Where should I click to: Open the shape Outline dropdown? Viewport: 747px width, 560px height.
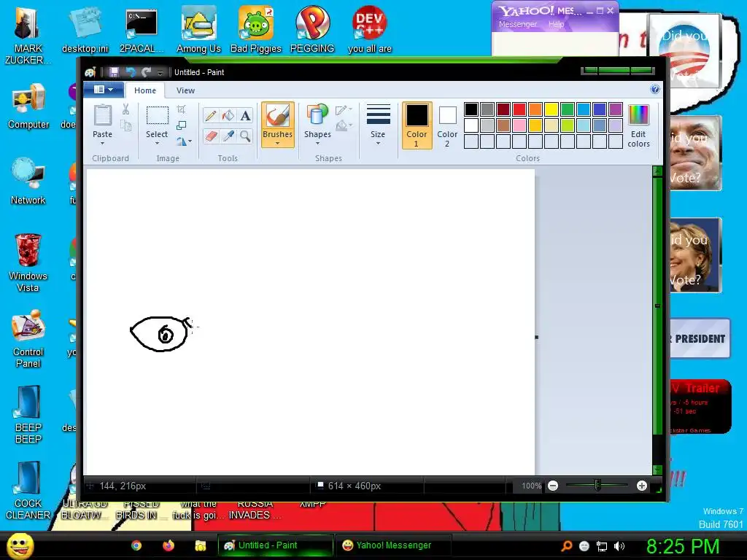click(x=344, y=111)
